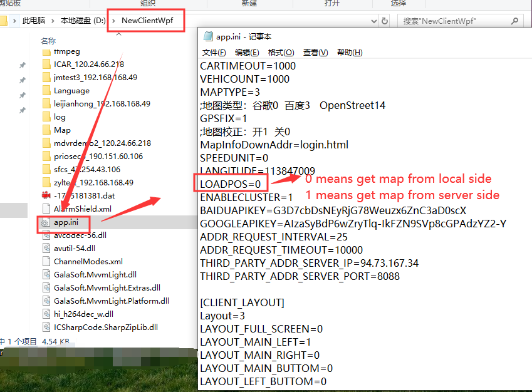Click the BAIDUAPIKEY line in Notepad

(333, 210)
